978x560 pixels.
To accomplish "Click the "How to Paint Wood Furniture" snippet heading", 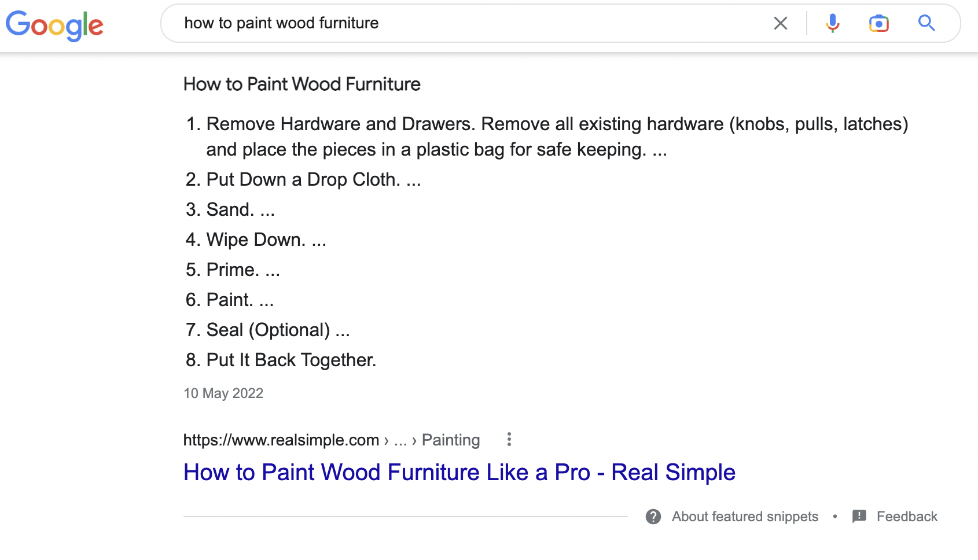I will tap(302, 84).
